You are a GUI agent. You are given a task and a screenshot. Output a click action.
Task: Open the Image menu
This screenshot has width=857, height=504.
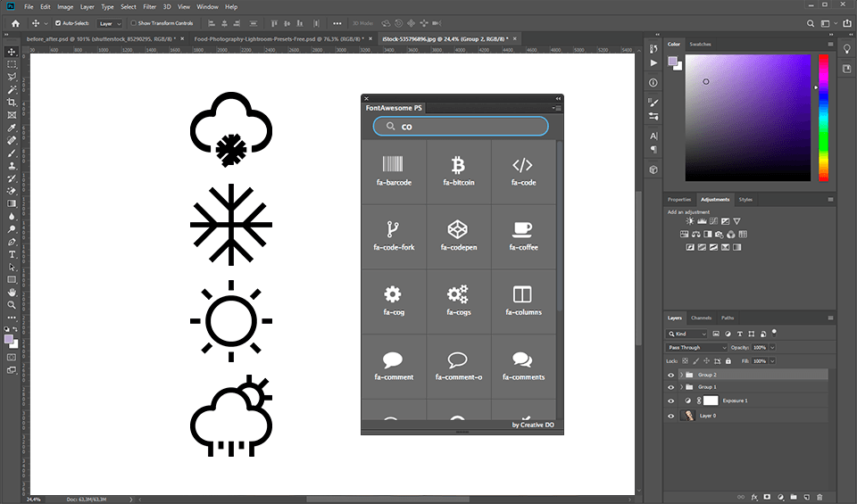pyautogui.click(x=65, y=7)
